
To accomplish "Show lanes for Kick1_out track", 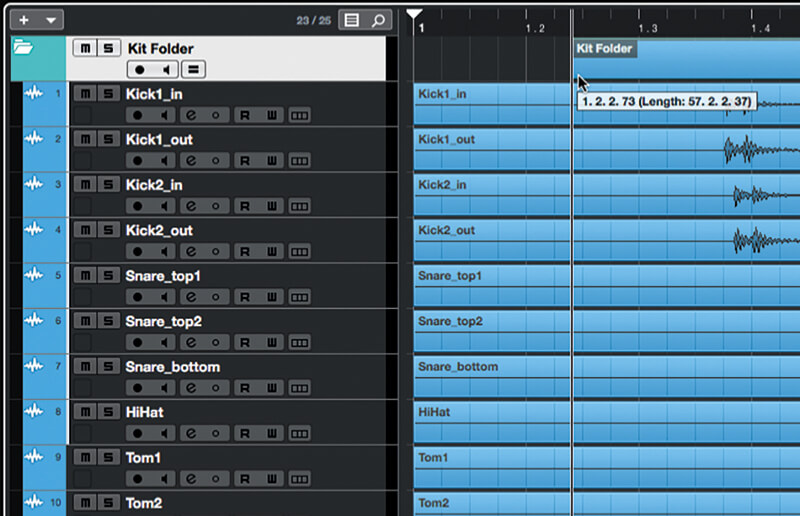I will coord(299,161).
